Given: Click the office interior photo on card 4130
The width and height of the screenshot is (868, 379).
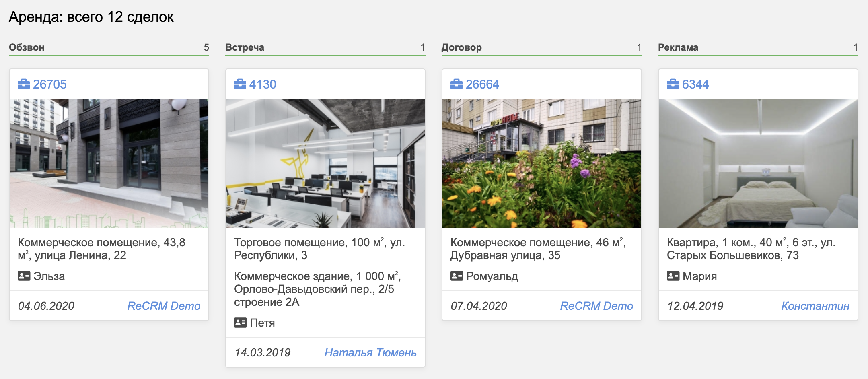Looking at the screenshot, I should tap(325, 163).
